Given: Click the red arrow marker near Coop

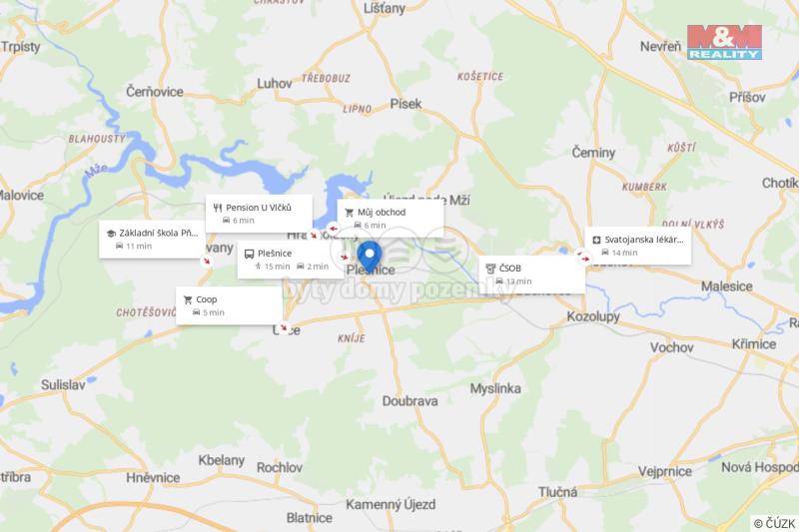Looking at the screenshot, I should 284,327.
